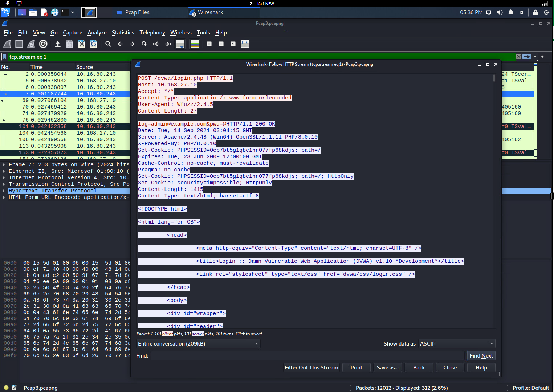Expand the Ethernet II tree node
Image resolution: width=554 pixels, height=392 pixels.
tap(4, 171)
